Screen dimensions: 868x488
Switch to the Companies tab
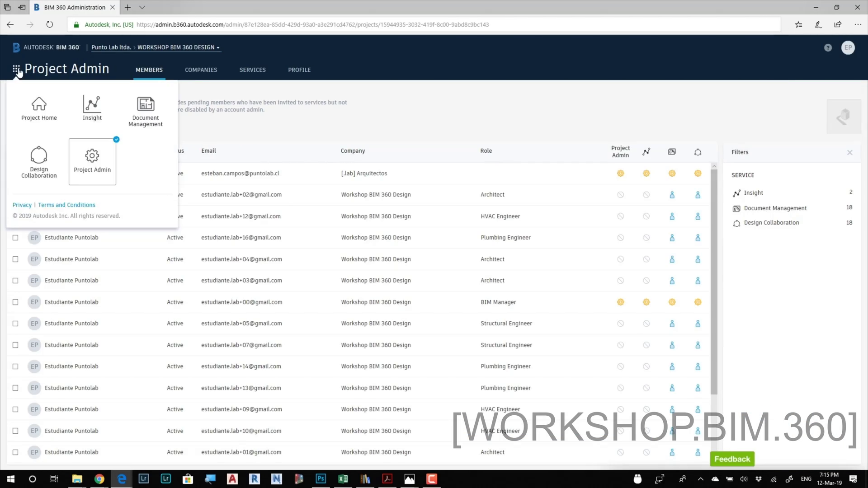click(201, 70)
